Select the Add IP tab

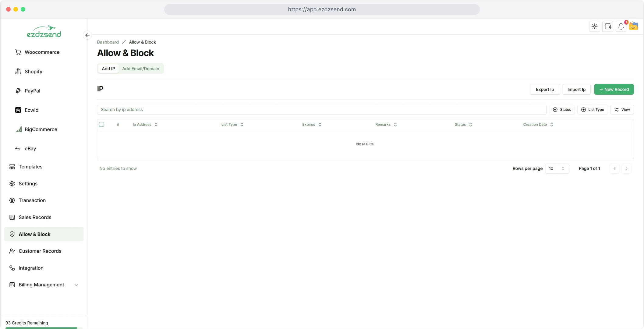[108, 69]
